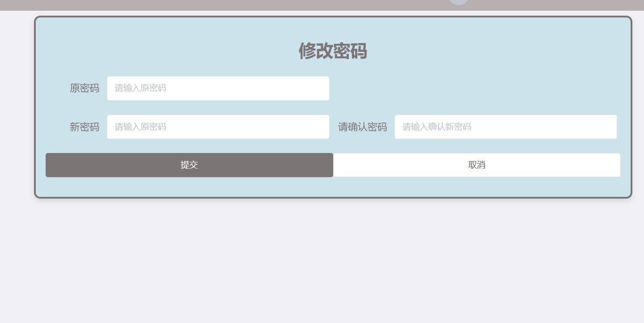Click the 原密码 input field
Image resolution: width=644 pixels, height=323 pixels.
pyautogui.click(x=218, y=88)
